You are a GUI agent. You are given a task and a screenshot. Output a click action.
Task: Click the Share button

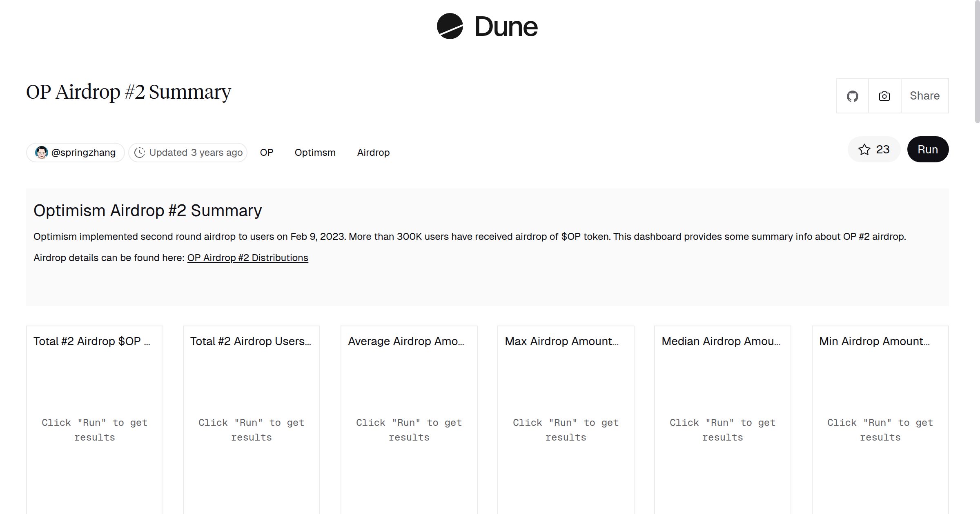(x=924, y=96)
